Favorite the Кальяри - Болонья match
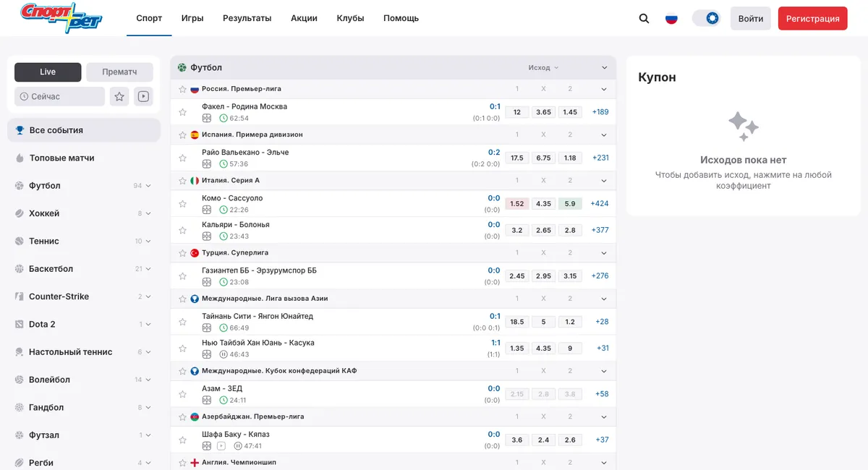The height and width of the screenshot is (470, 868). 183,230
